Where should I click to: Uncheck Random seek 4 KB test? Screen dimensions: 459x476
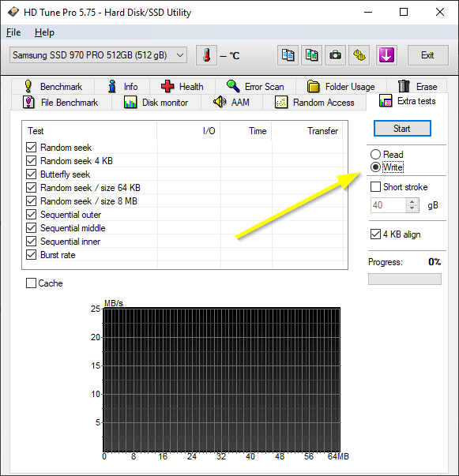pyautogui.click(x=31, y=161)
